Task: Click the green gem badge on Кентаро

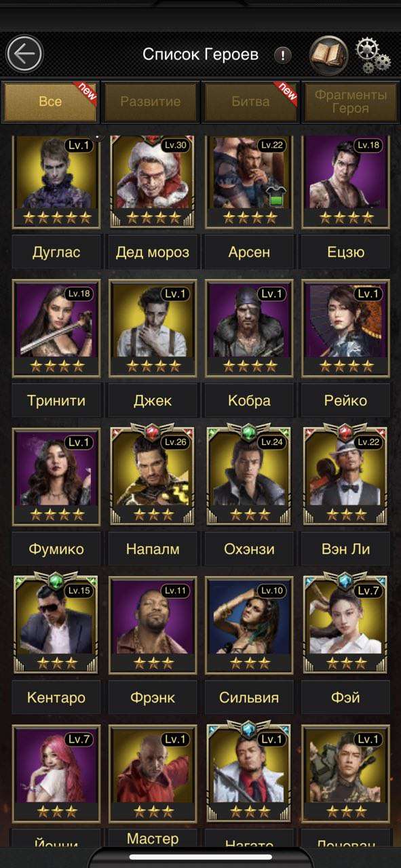Action: [56, 581]
